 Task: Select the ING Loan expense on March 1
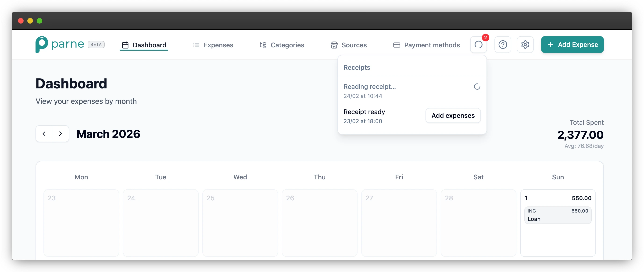coord(558,215)
